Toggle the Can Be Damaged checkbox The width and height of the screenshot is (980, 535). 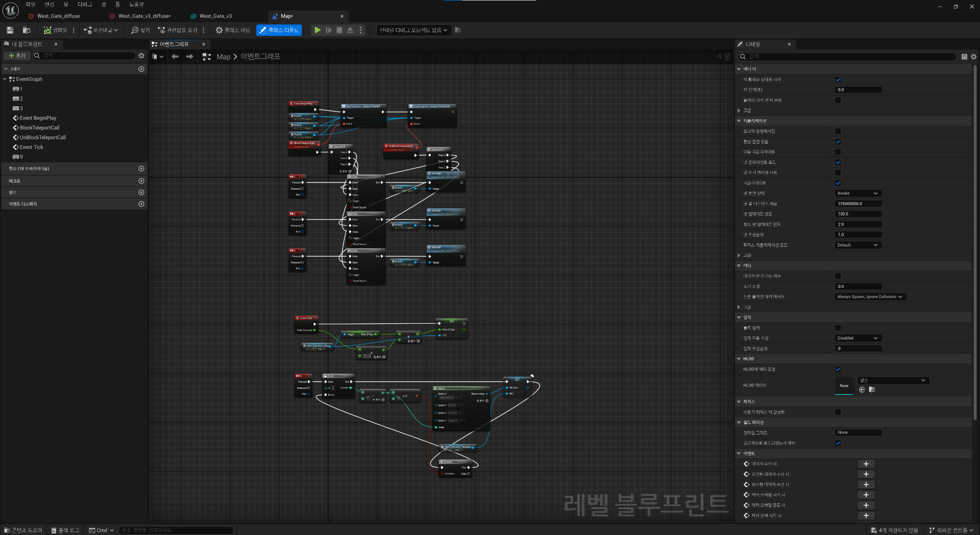click(838, 276)
